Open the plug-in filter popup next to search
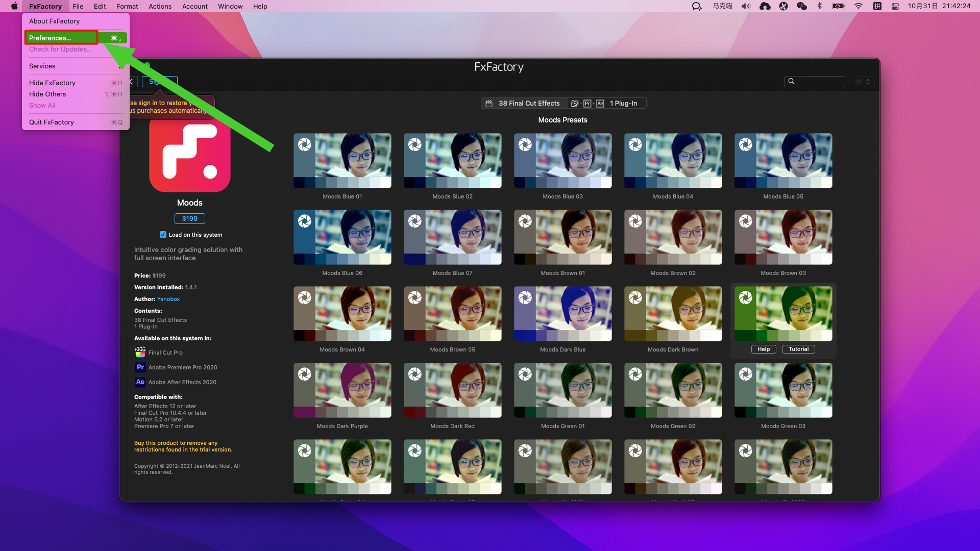This screenshot has height=551, width=980. click(x=863, y=82)
